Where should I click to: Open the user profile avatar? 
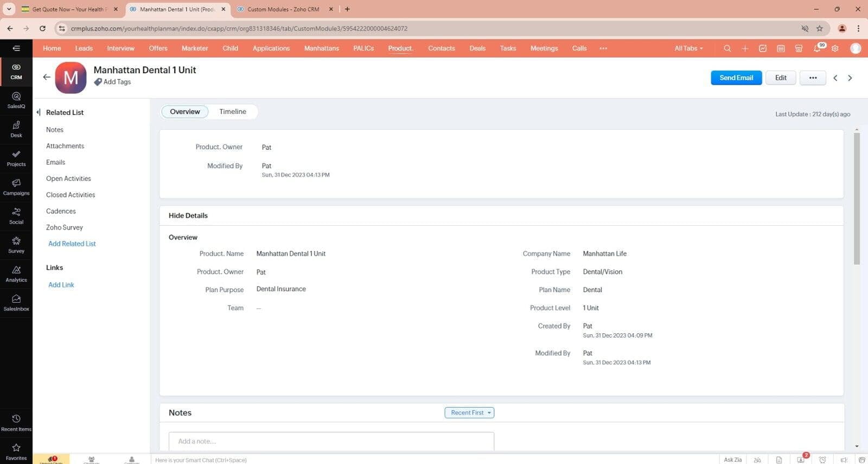click(856, 48)
